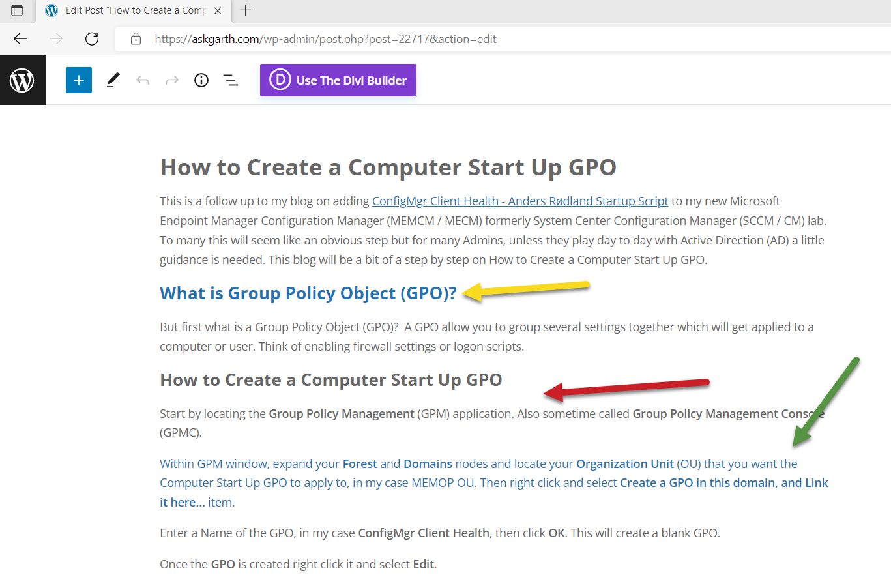Open the document details info icon
The width and height of the screenshot is (891, 588).
coord(201,80)
